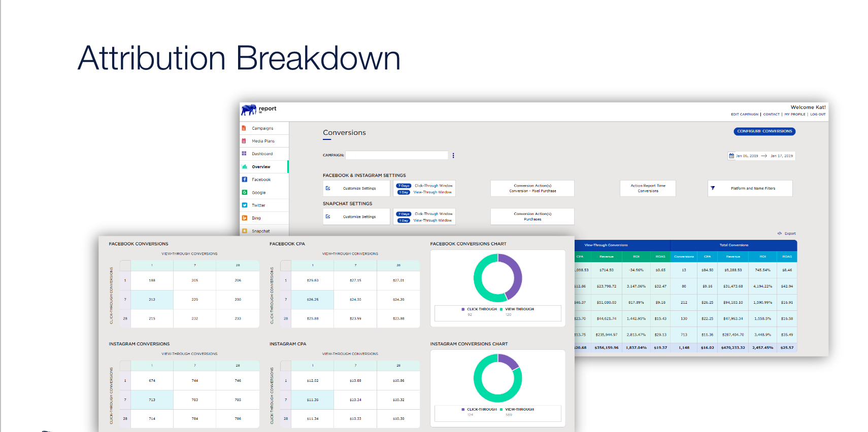
Task: Click the Facebook sidebar icon
Action: point(244,179)
